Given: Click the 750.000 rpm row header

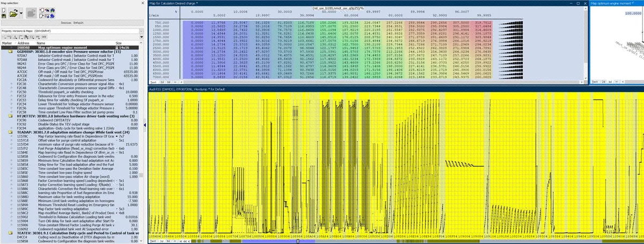Looking at the screenshot, I should click(x=162, y=21).
